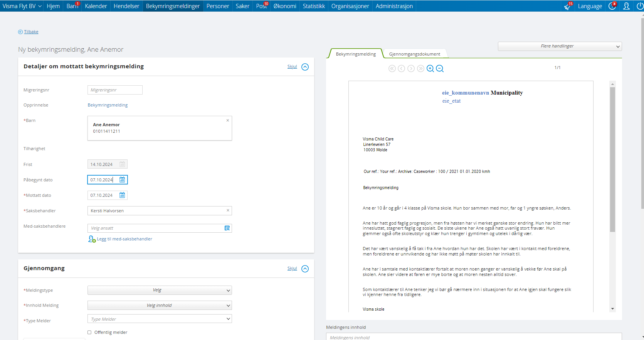Viewport: 644px width, 340px height.
Task: Click Legg til med-saksbehandler link
Action: point(124,239)
